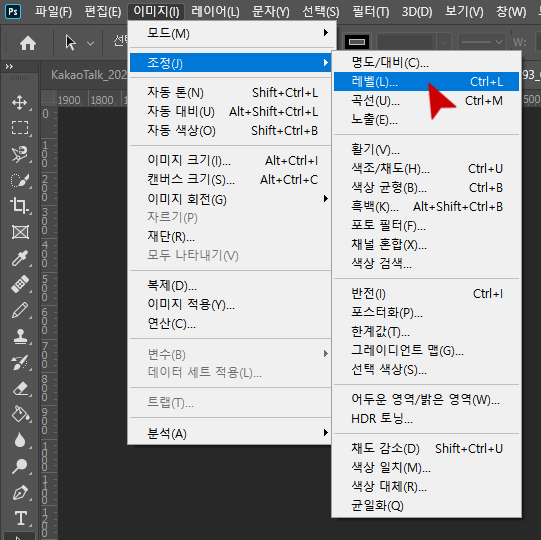This screenshot has height=540, width=541.
Task: Choose 그레이디언트 맵(G) adjustment
Action: pyautogui.click(x=426, y=351)
